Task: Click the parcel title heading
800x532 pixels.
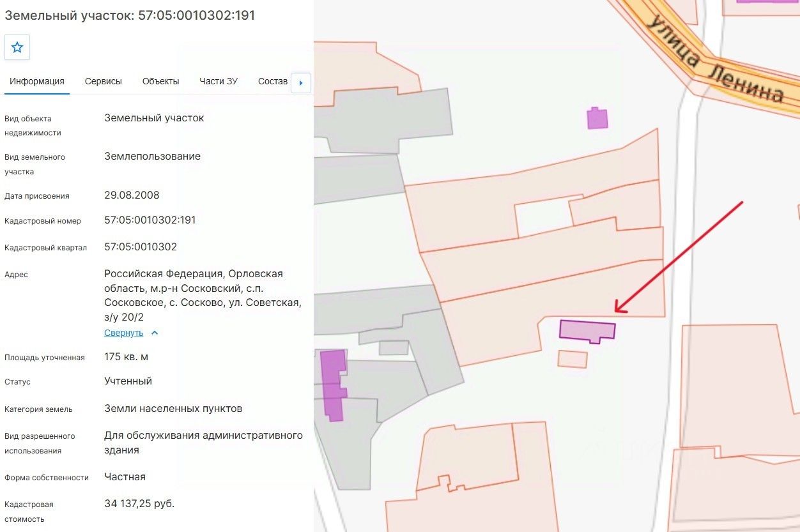Action: click(x=130, y=15)
